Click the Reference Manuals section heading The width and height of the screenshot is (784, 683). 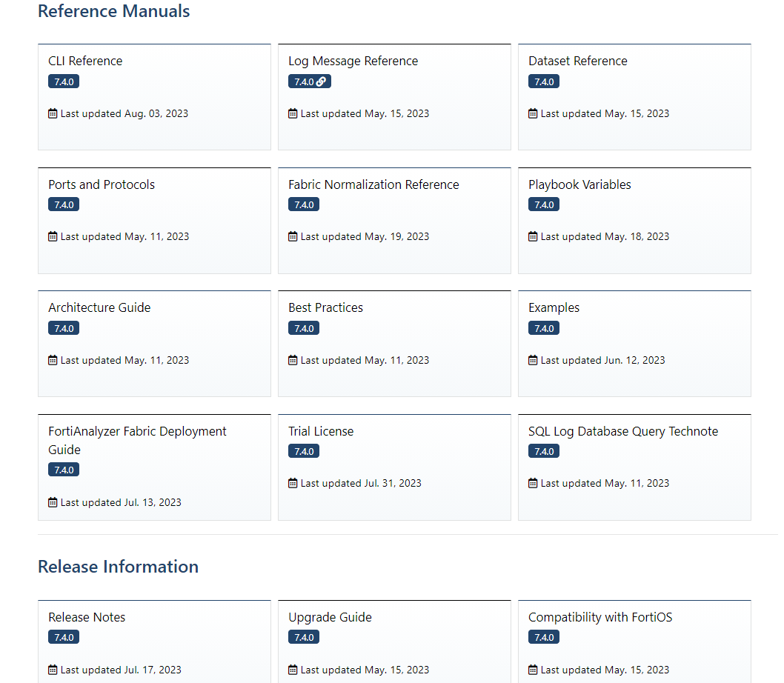coord(113,11)
